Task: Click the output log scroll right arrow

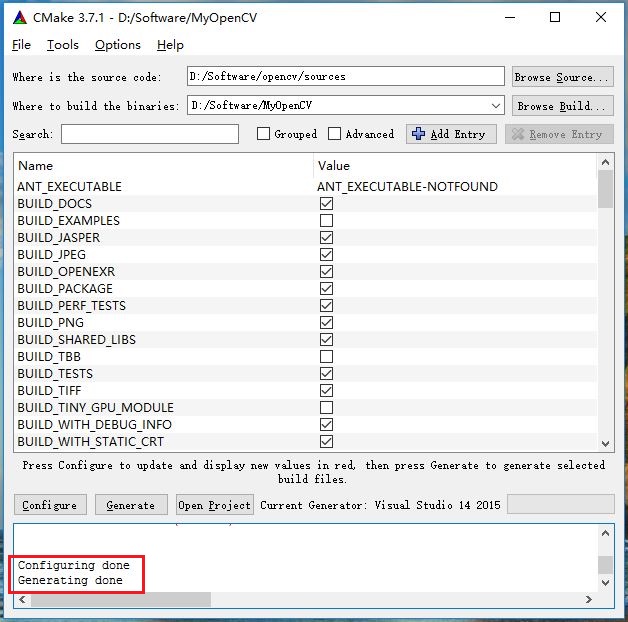Action: click(588, 600)
